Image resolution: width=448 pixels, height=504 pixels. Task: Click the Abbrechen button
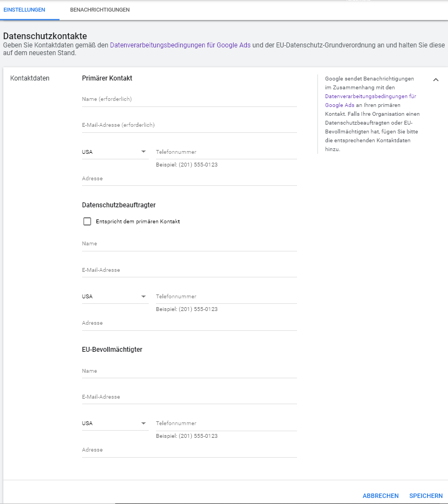(381, 496)
